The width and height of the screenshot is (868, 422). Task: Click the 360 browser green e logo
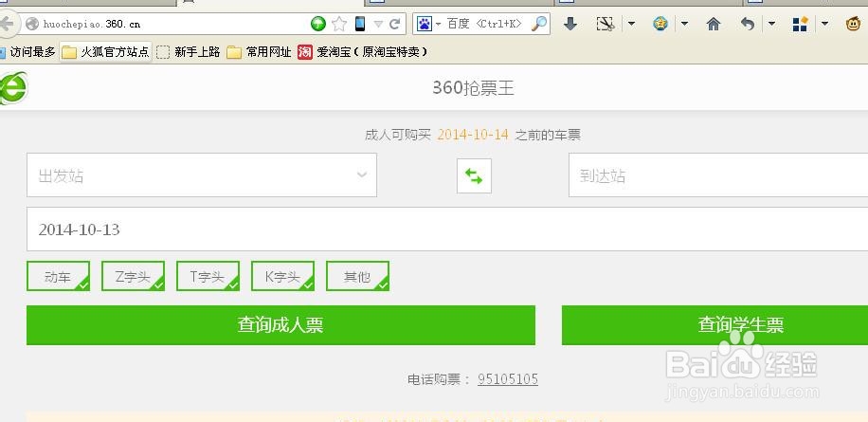[x=12, y=88]
